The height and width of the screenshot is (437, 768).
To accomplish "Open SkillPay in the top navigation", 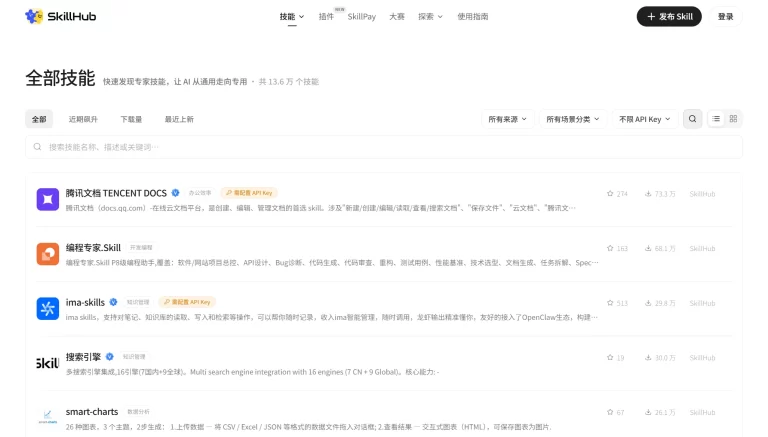I will tap(361, 17).
